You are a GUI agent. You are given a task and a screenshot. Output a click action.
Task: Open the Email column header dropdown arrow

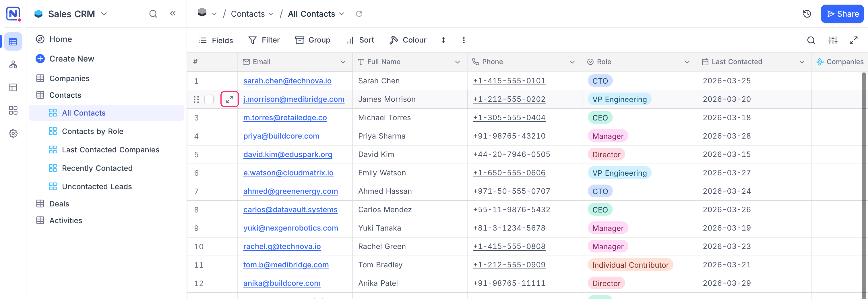click(x=343, y=62)
